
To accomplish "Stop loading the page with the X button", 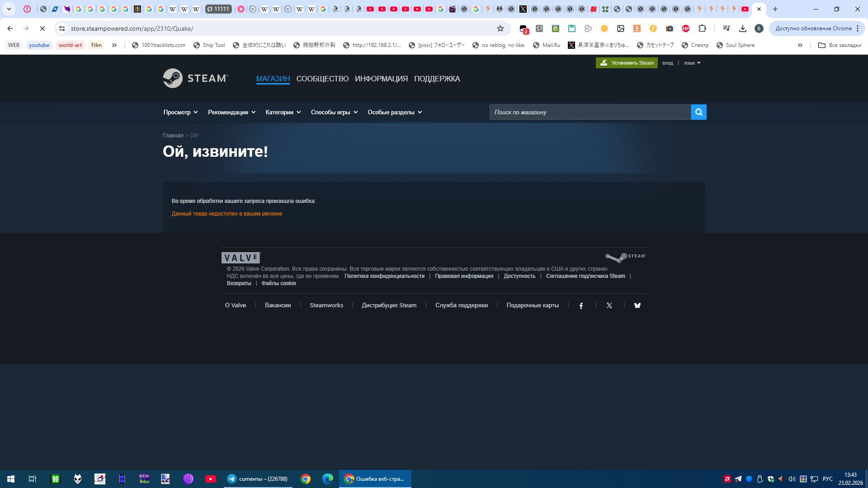I will (42, 28).
